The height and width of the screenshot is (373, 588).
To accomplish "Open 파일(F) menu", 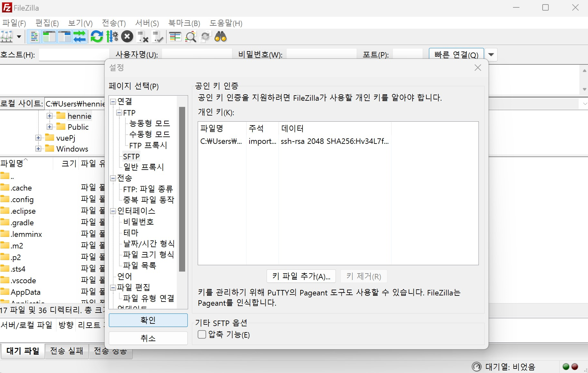I will (x=14, y=23).
